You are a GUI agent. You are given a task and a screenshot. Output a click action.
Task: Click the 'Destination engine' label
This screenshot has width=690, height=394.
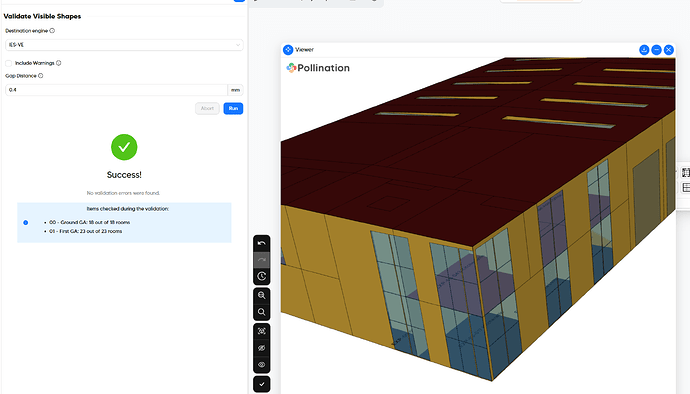[26, 31]
